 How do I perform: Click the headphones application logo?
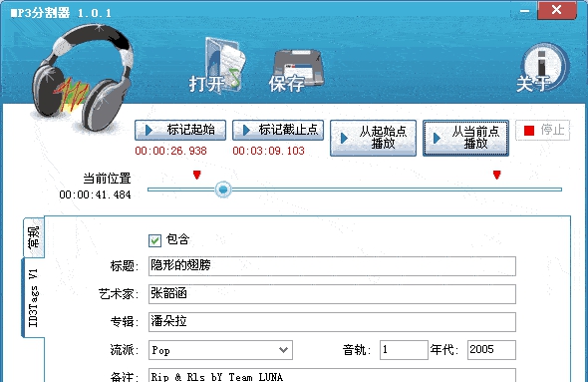82,78
